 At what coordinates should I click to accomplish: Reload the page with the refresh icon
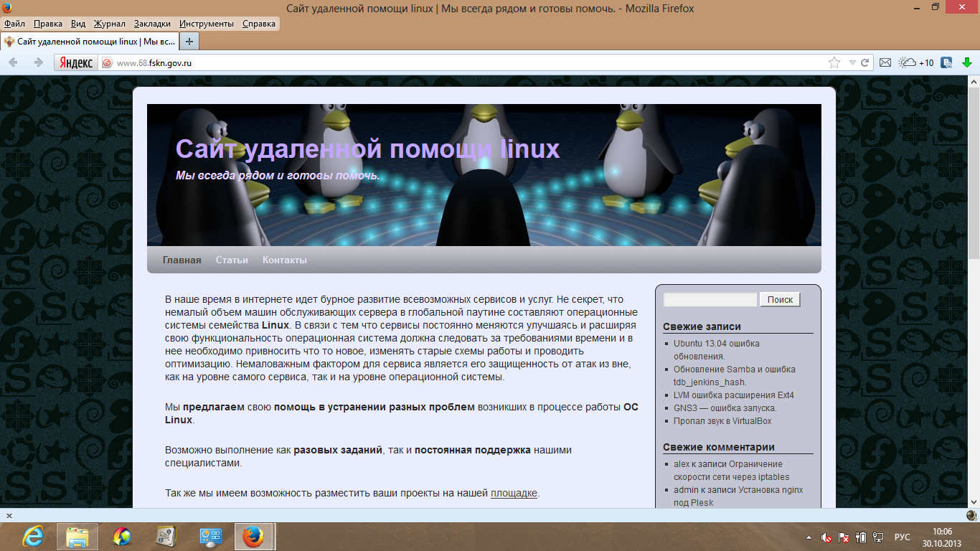click(x=865, y=62)
